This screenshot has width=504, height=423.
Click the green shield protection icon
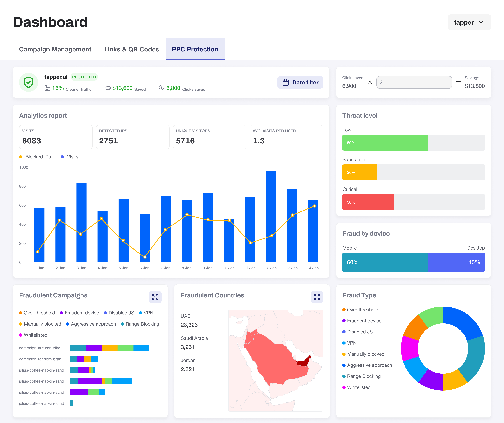(28, 82)
